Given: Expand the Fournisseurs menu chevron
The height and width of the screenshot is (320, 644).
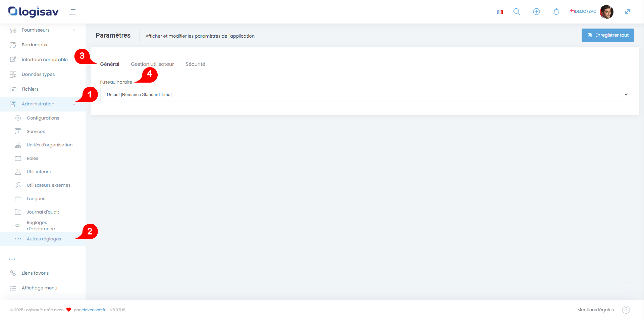Looking at the screenshot, I should [74, 30].
